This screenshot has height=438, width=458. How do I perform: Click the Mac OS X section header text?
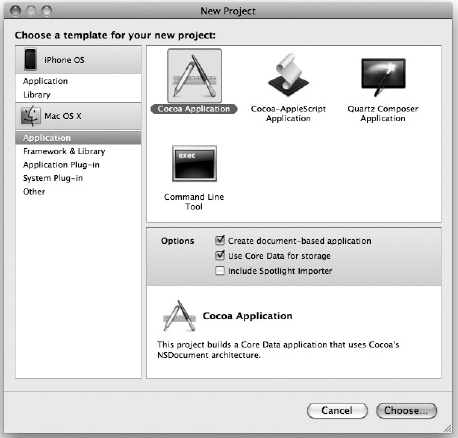[63, 116]
